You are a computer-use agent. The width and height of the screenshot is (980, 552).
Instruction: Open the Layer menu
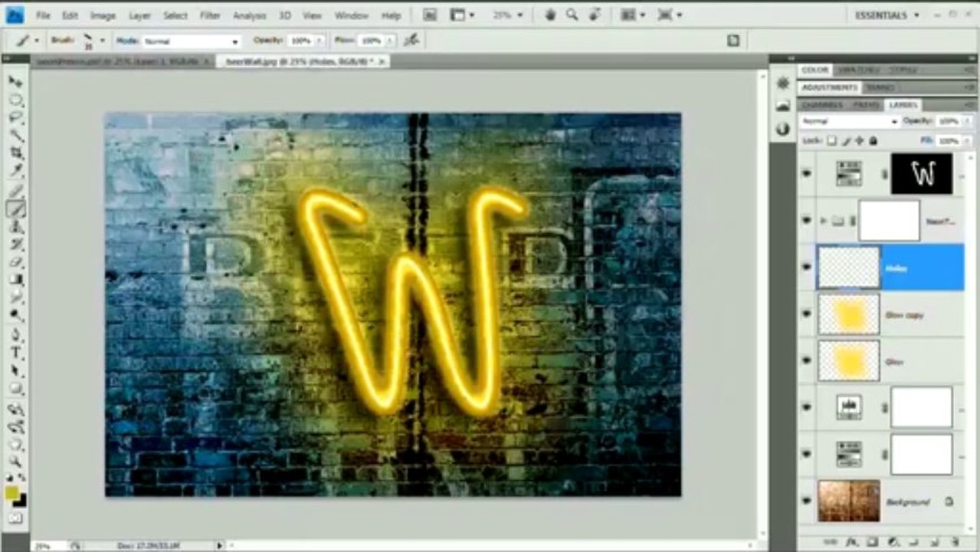tap(139, 15)
